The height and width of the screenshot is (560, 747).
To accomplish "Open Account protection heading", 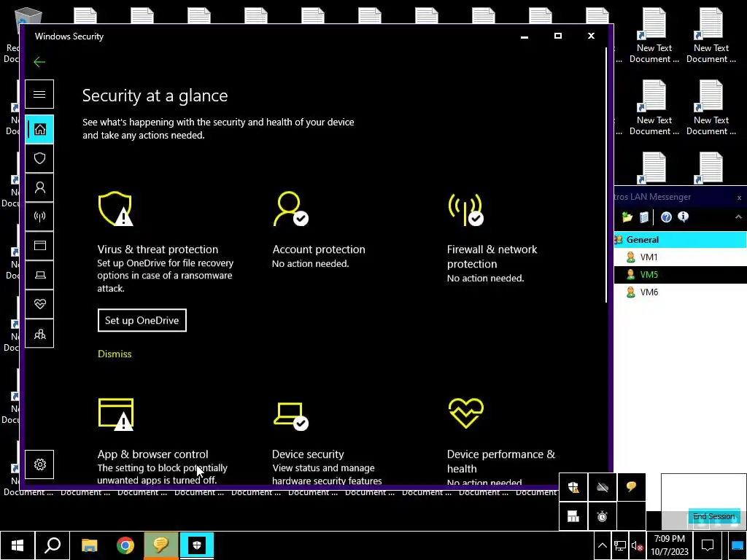I will [x=319, y=249].
